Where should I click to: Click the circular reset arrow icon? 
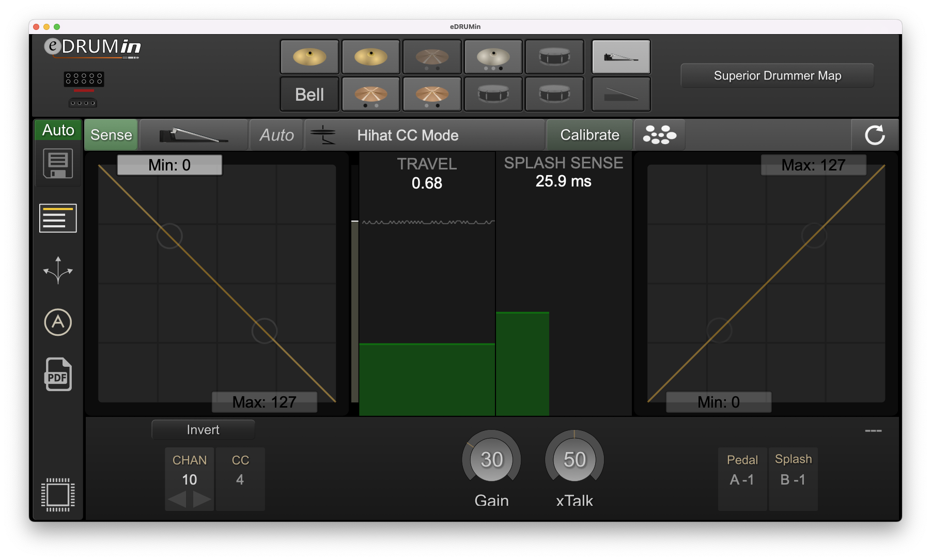[875, 135]
